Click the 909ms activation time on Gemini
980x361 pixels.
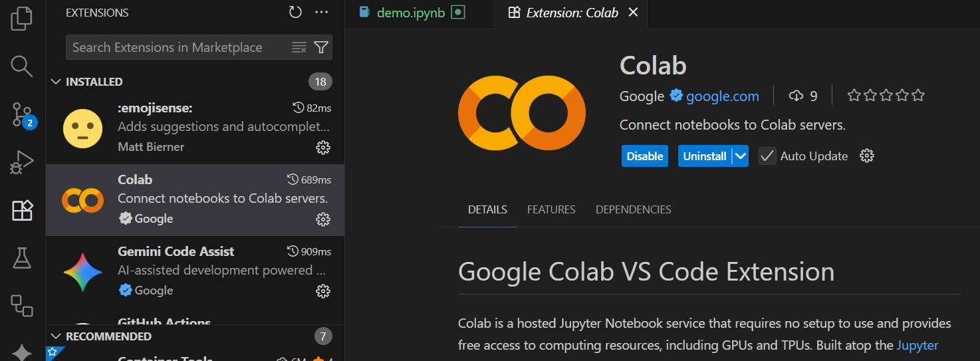point(309,251)
